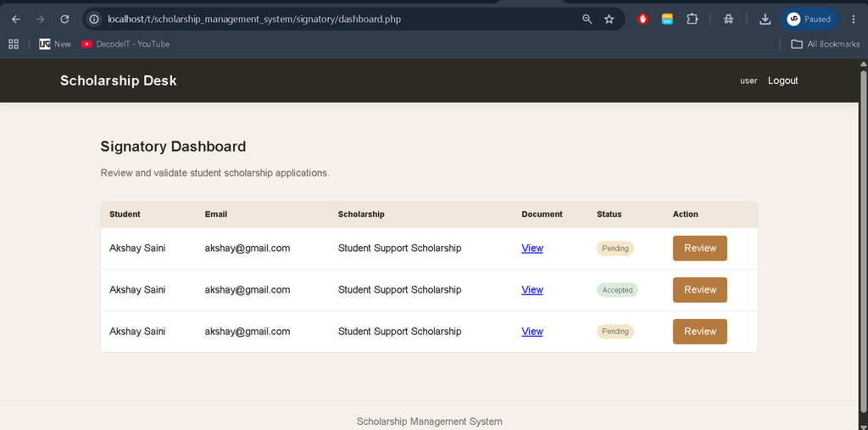Click the Student column header
This screenshot has width=868, height=430.
[x=125, y=215]
